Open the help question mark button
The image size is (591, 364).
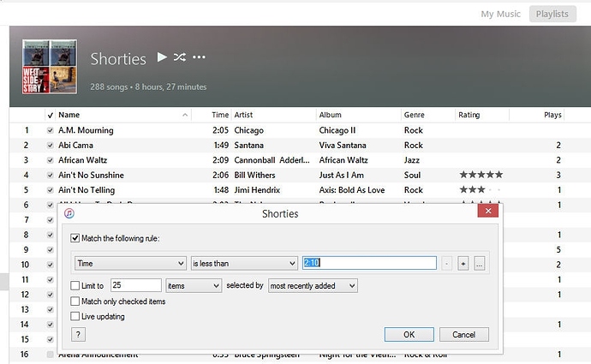(78, 334)
